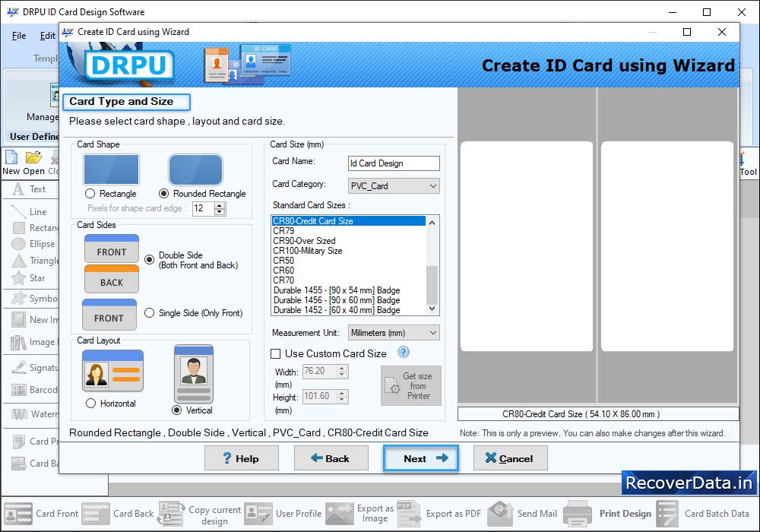This screenshot has width=760, height=532.
Task: Open Card Back view icon in bottom bar
Action: (96, 514)
